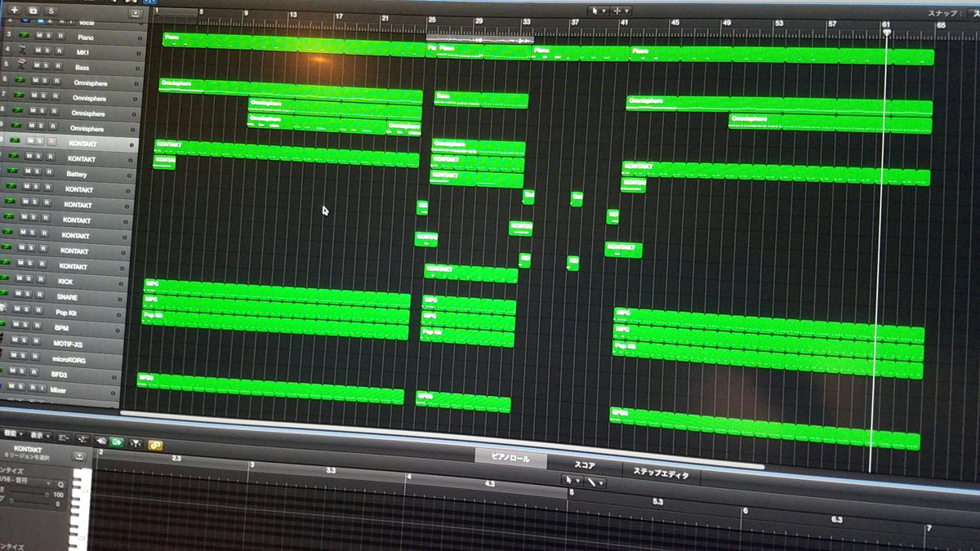The image size is (980, 551).
Task: Select the MOTIF-XS track name
Action: tap(68, 344)
